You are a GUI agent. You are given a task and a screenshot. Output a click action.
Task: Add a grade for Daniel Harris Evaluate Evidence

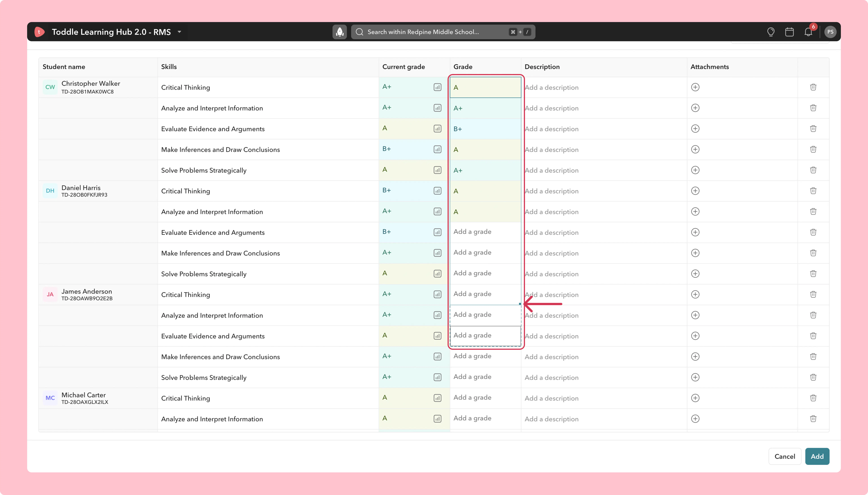486,233
